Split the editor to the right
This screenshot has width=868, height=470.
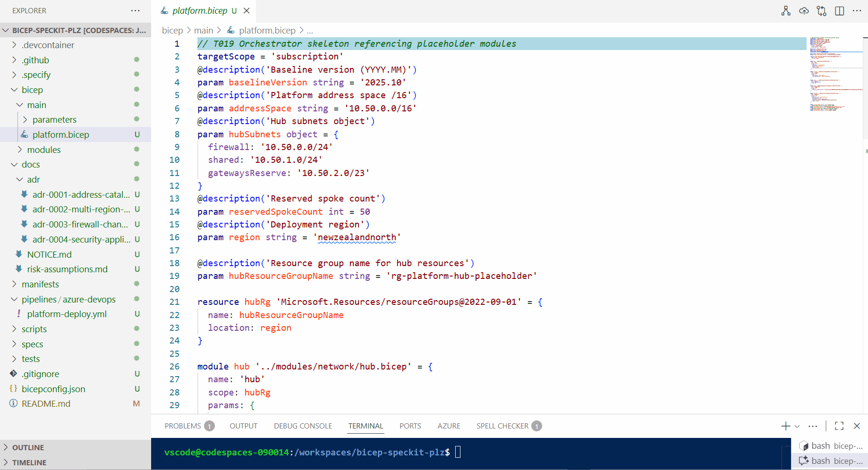840,11
